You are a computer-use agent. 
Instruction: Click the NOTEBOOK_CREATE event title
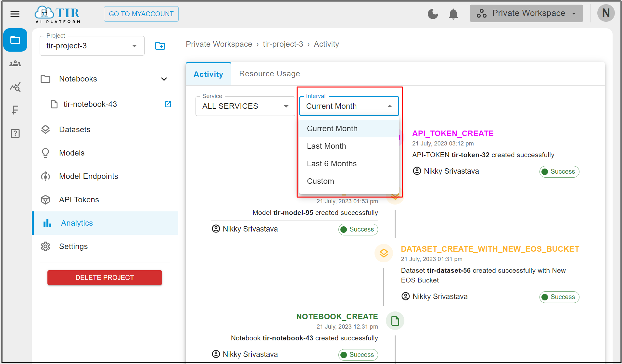click(337, 317)
